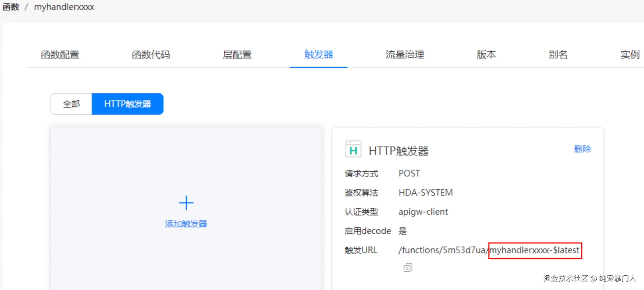This screenshot has width=644, height=290.
Task: Select the 触发器 tab
Action: [319, 55]
